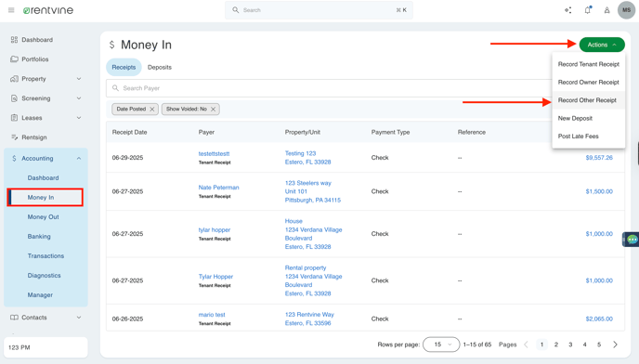Expand the Property sidebar section
Screen dimensions: 639x364
point(79,79)
